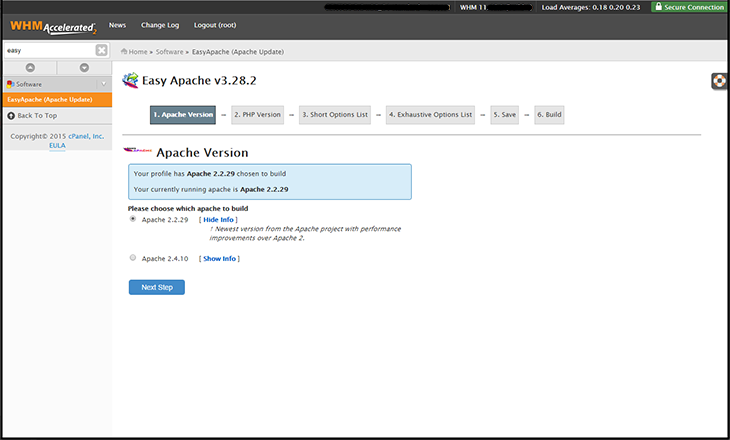Go to step 1. Apache Version
The image size is (730, 440).
tap(183, 115)
